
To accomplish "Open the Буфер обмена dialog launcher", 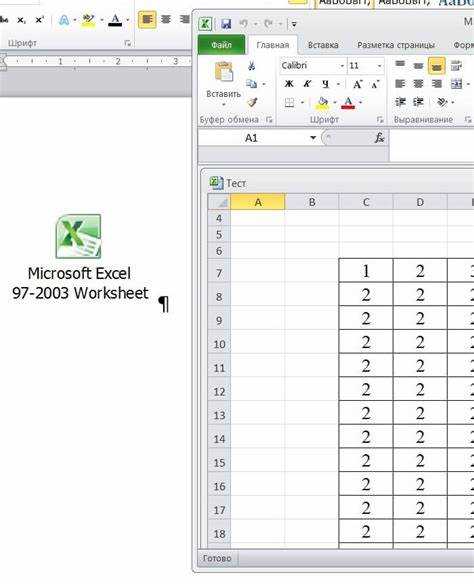I will (269, 120).
